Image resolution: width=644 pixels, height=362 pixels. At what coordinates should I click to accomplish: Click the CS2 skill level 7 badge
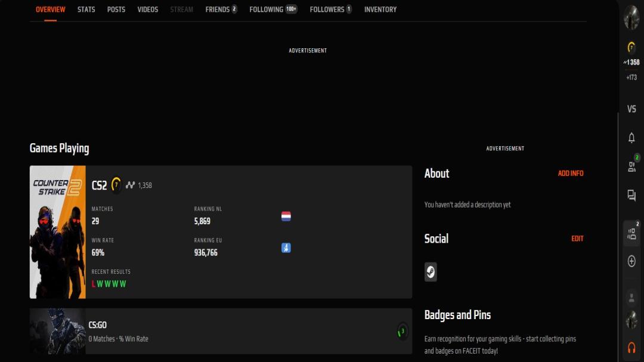click(x=116, y=185)
